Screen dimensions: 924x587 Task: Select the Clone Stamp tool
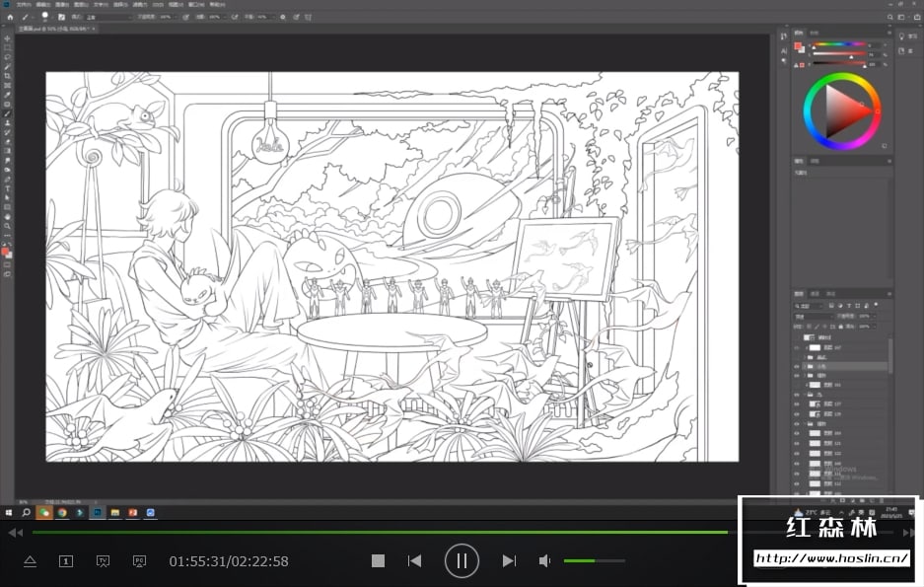[7, 122]
